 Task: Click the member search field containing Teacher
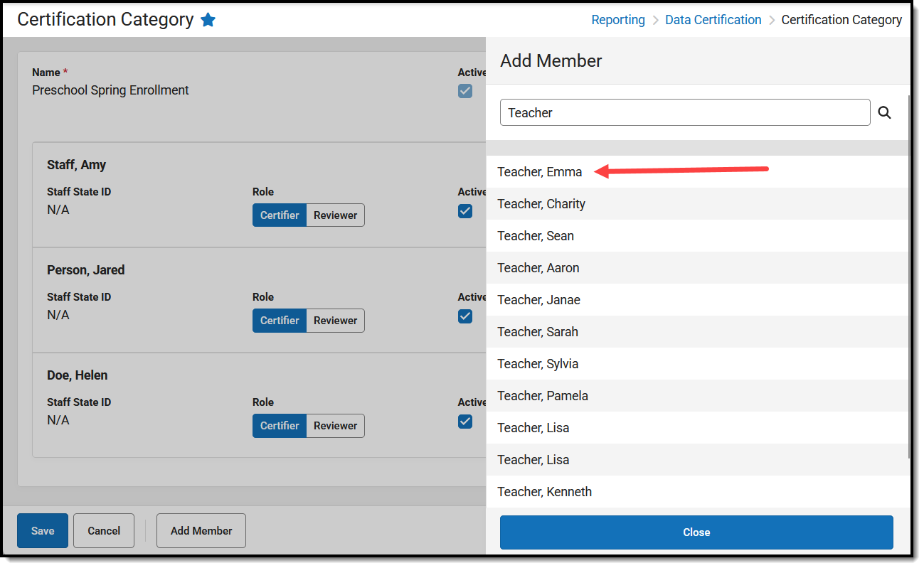click(x=685, y=112)
